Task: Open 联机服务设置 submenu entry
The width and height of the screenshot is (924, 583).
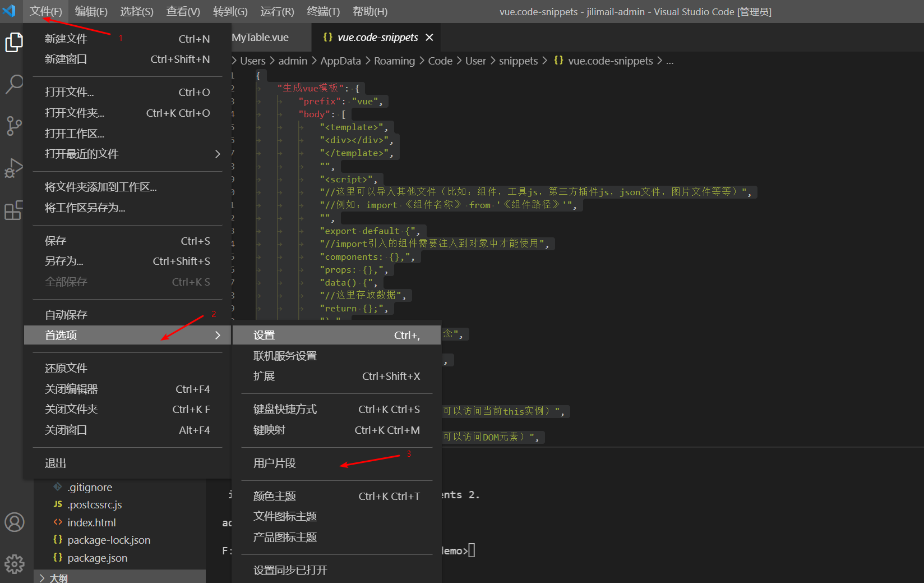Action: tap(337, 356)
